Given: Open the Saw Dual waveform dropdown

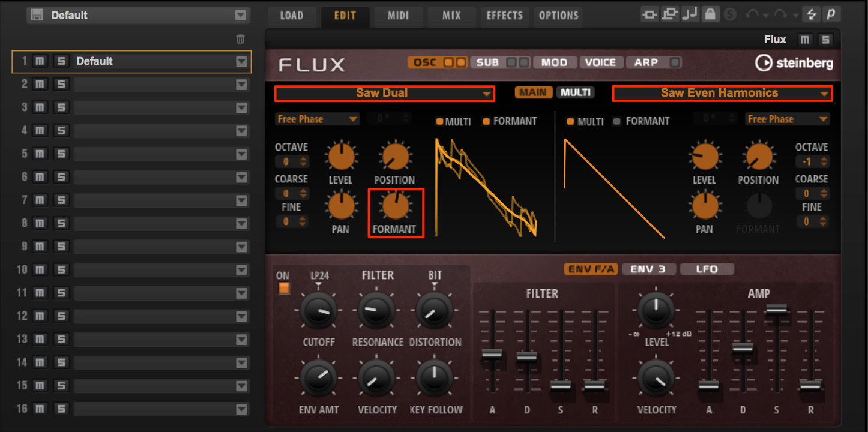Looking at the screenshot, I should point(385,93).
